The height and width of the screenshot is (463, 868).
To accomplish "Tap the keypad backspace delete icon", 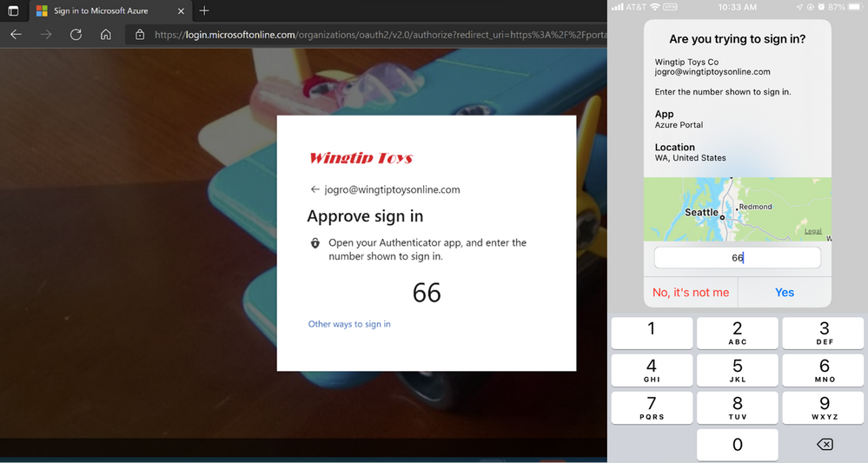I will [x=825, y=444].
